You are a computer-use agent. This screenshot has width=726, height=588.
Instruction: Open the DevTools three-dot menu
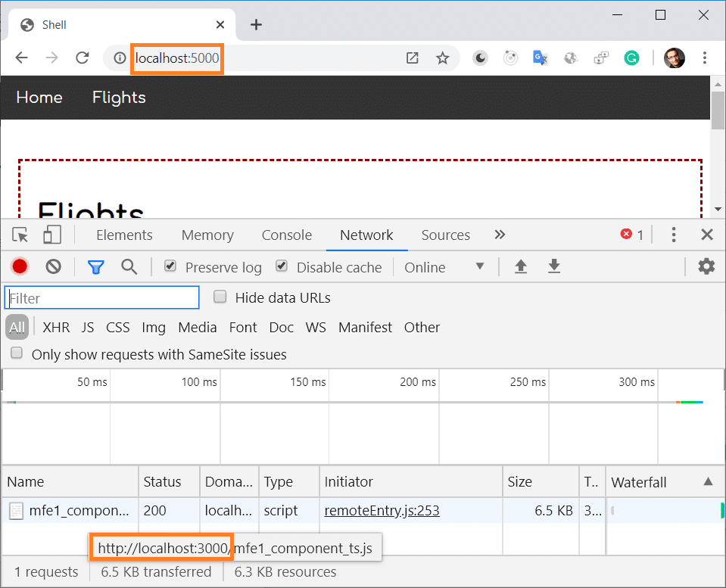click(673, 235)
